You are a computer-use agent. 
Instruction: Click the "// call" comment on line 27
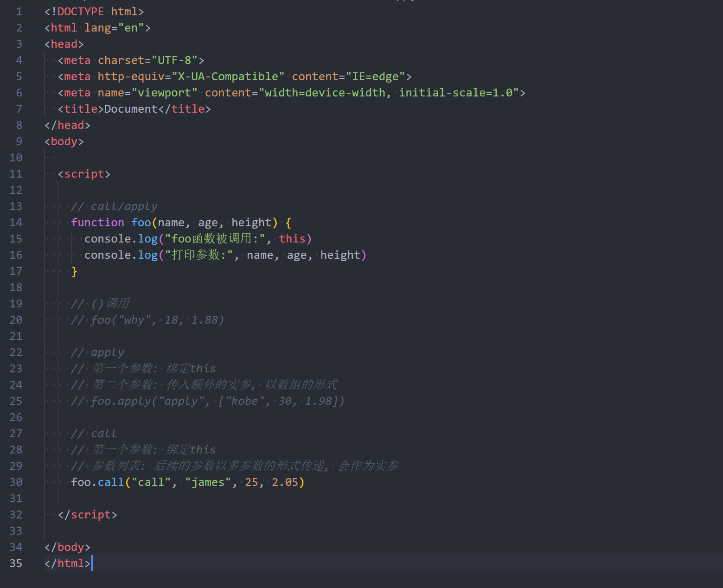pos(94,434)
